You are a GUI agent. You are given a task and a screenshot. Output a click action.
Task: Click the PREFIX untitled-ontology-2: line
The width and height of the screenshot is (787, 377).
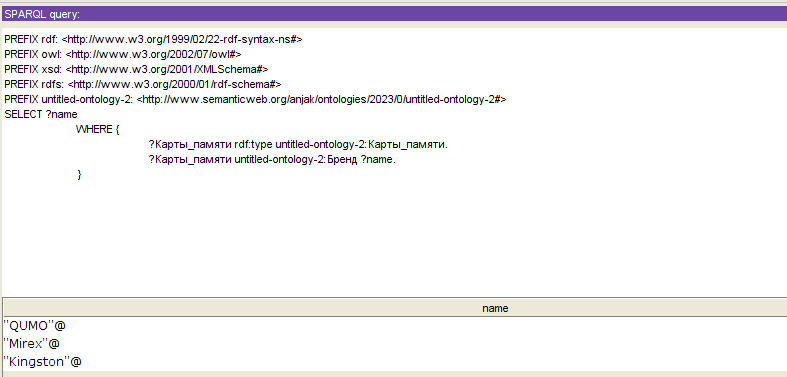pyautogui.click(x=255, y=99)
